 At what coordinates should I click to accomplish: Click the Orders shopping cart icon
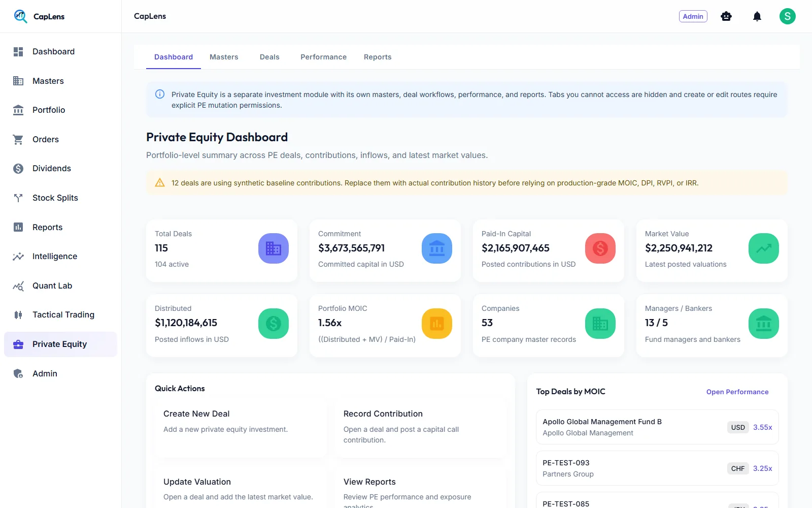[x=18, y=140]
